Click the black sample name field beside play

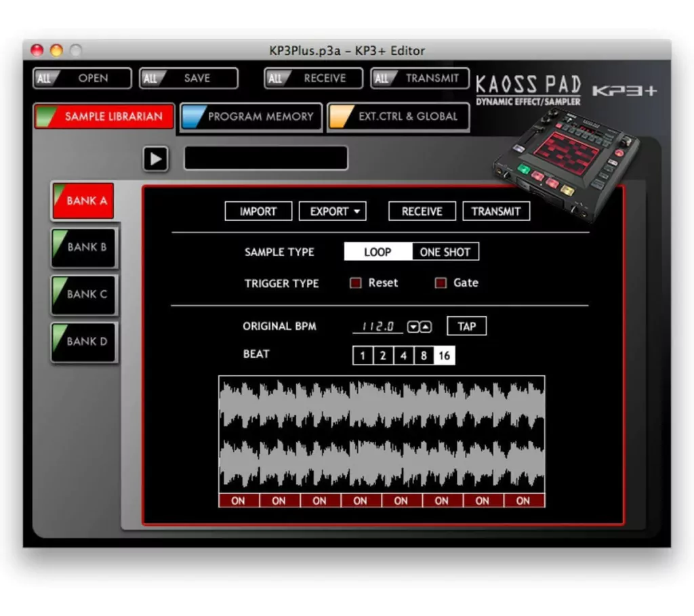[x=266, y=158]
